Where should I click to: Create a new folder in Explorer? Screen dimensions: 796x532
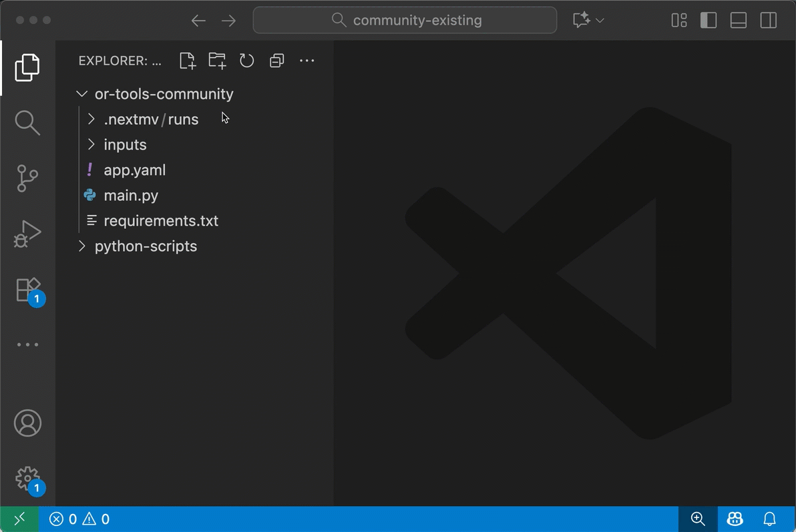pos(217,61)
